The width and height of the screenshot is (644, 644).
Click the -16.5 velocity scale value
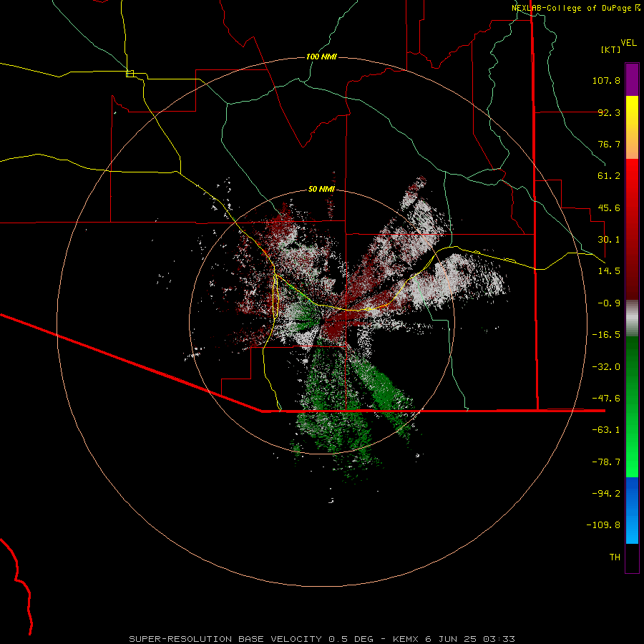point(606,335)
